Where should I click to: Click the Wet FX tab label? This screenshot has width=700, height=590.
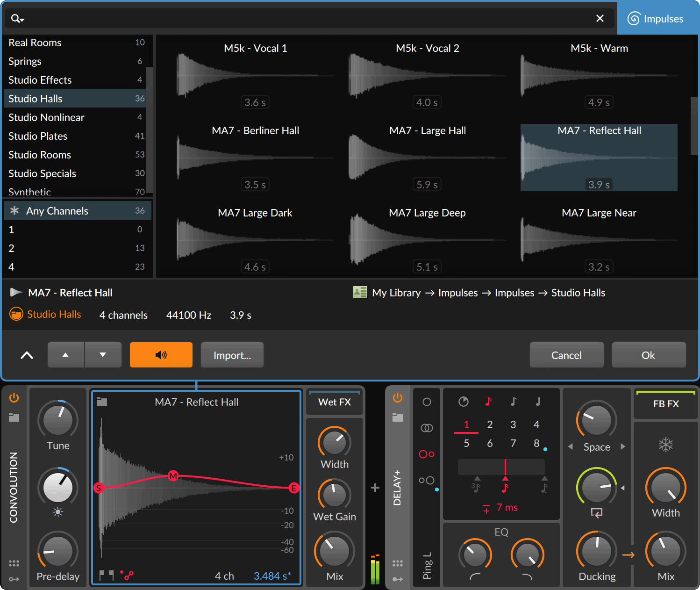(334, 402)
